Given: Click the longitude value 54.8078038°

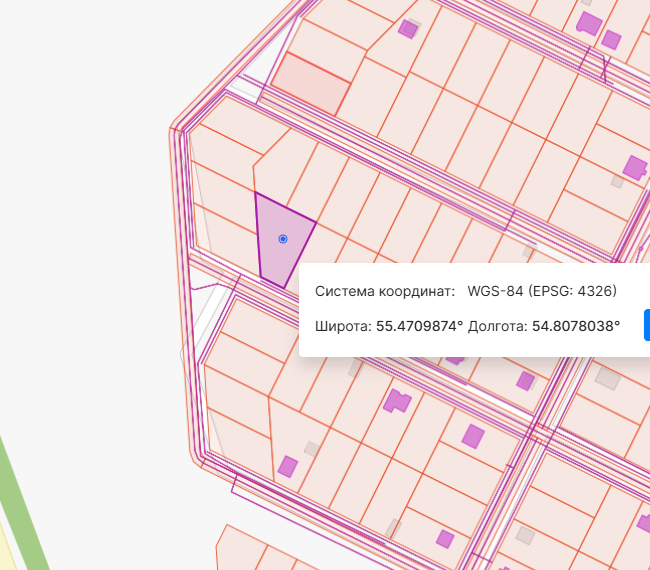Looking at the screenshot, I should pyautogui.click(x=576, y=326).
